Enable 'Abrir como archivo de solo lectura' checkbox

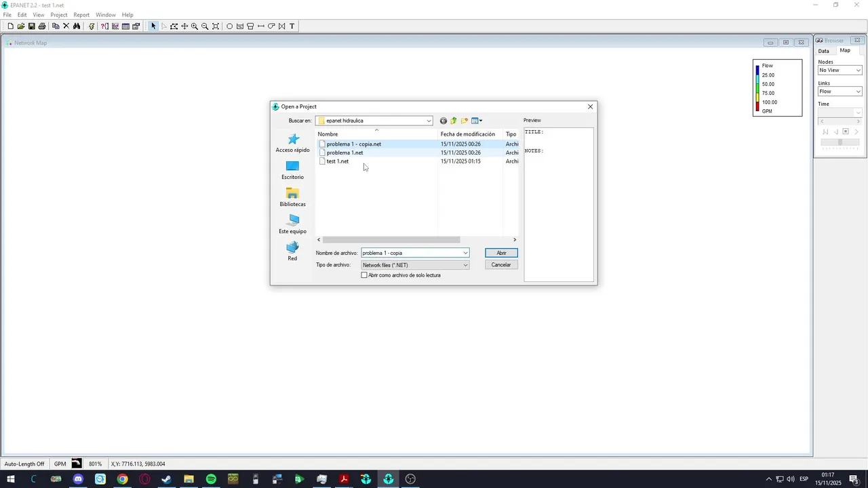pos(364,275)
